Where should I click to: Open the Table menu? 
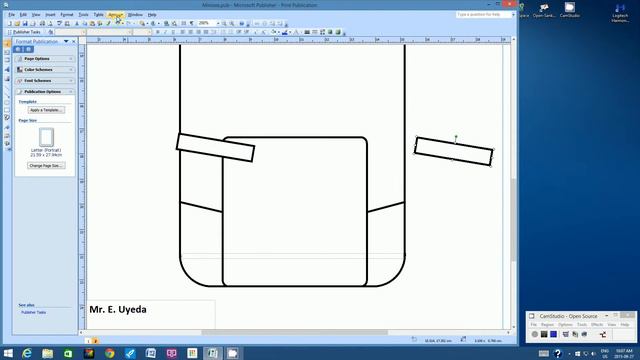click(x=98, y=15)
